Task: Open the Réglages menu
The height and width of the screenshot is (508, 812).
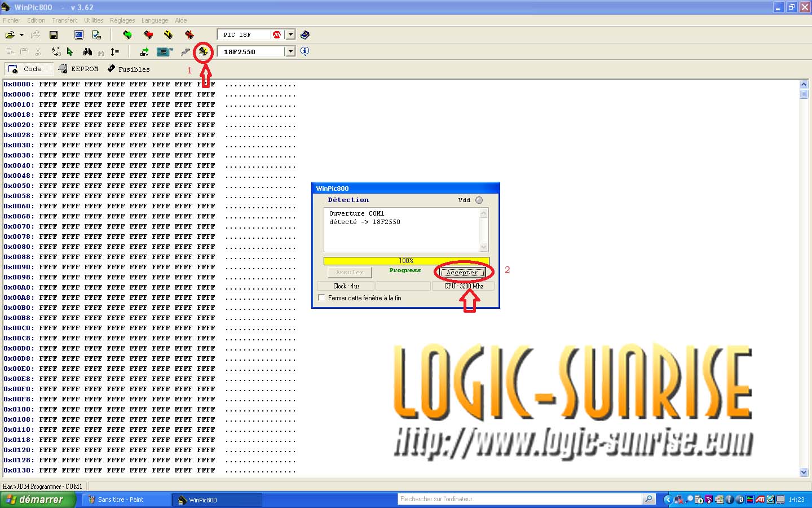Action: point(122,20)
